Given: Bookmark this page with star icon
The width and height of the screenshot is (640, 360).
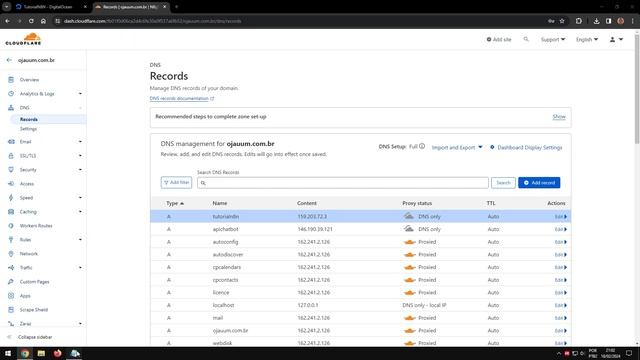Looking at the screenshot, I should [562, 21].
